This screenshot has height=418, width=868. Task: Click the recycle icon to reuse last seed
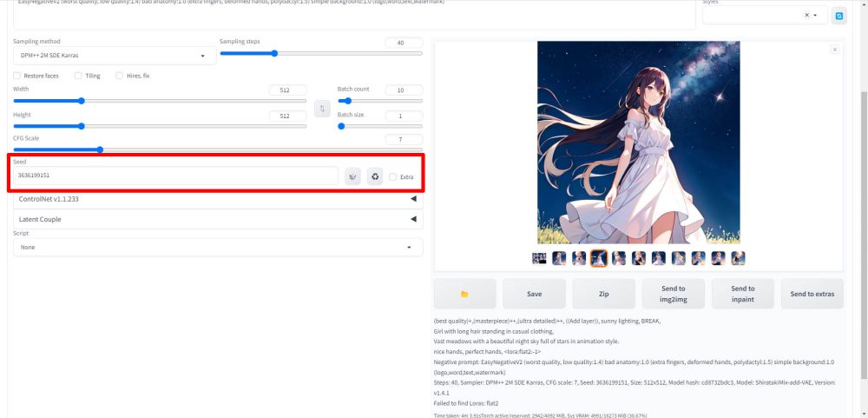tap(375, 176)
